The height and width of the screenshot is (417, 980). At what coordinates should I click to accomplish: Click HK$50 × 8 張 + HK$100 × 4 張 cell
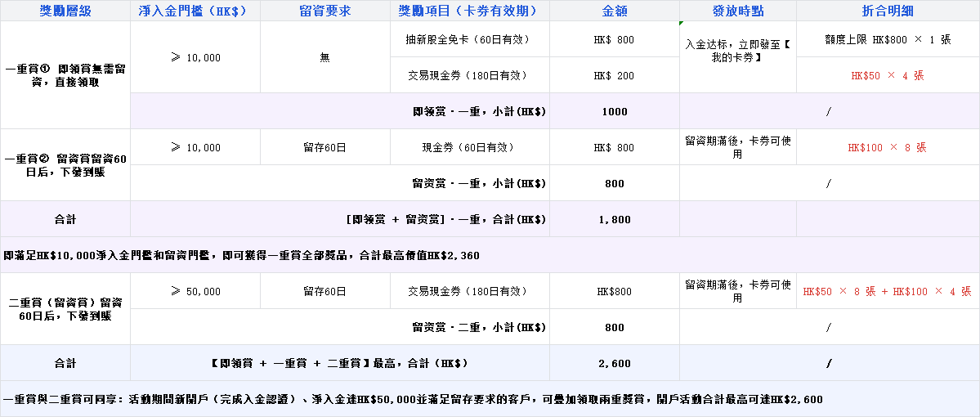(888, 291)
